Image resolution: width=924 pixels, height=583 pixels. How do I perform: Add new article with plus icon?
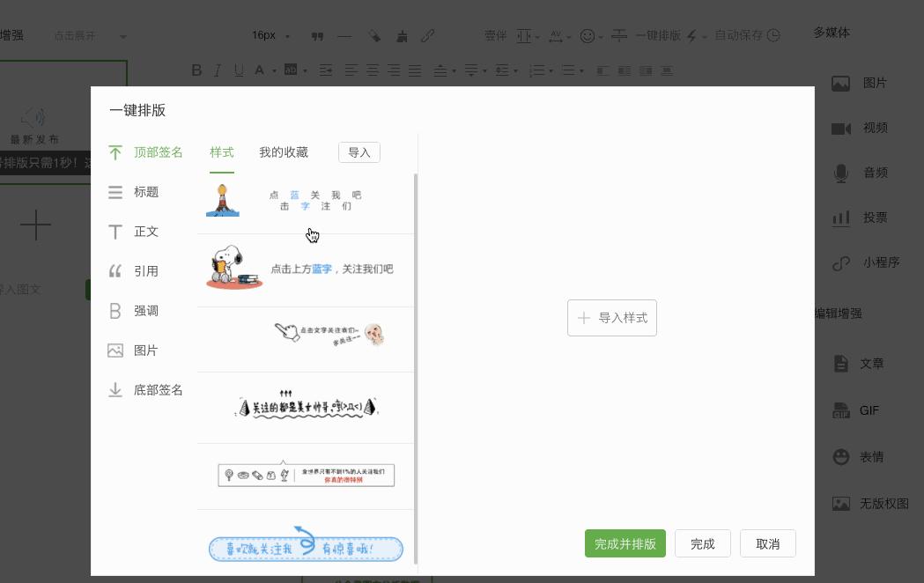point(35,225)
